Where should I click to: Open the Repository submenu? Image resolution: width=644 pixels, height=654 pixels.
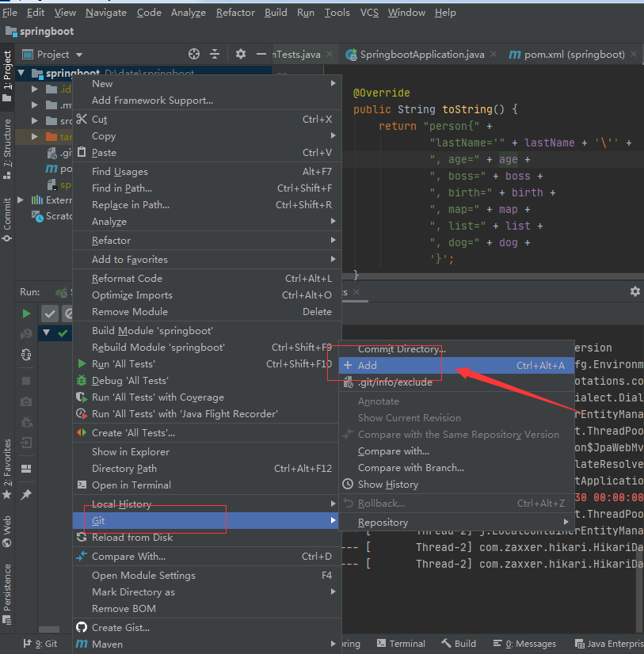pyautogui.click(x=456, y=523)
